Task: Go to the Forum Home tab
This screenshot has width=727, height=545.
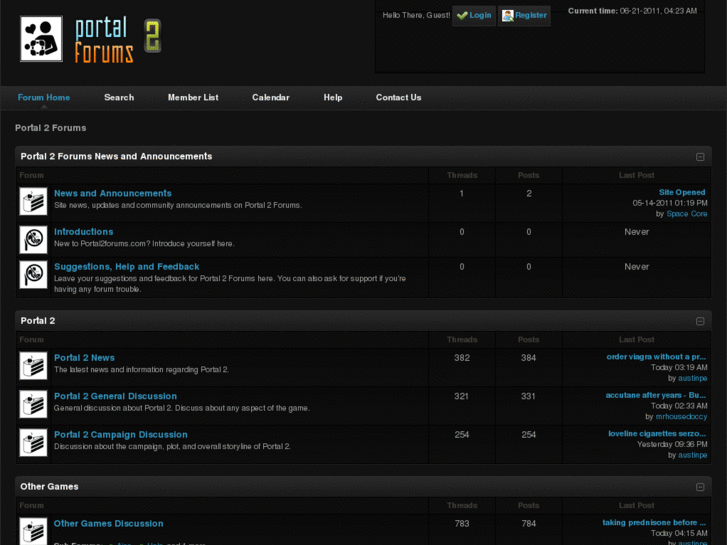Action: (x=44, y=97)
